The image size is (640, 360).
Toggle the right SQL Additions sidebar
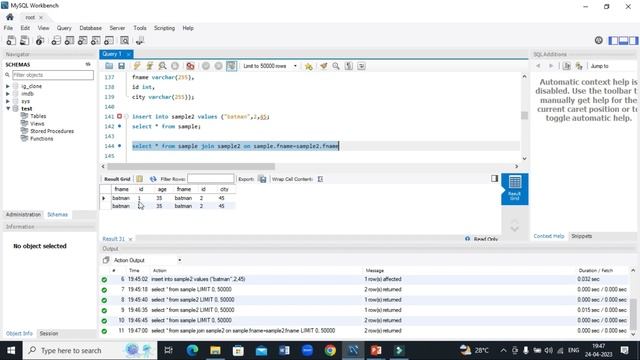point(633,40)
